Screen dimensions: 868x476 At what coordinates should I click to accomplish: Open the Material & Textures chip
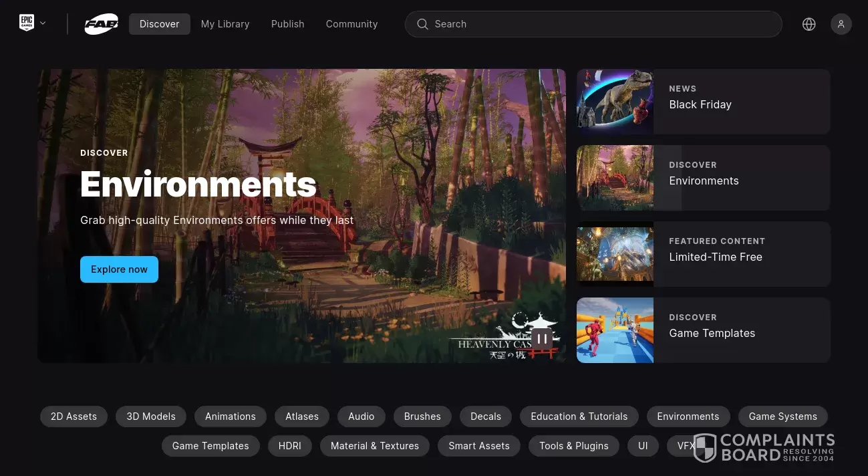tap(375, 446)
